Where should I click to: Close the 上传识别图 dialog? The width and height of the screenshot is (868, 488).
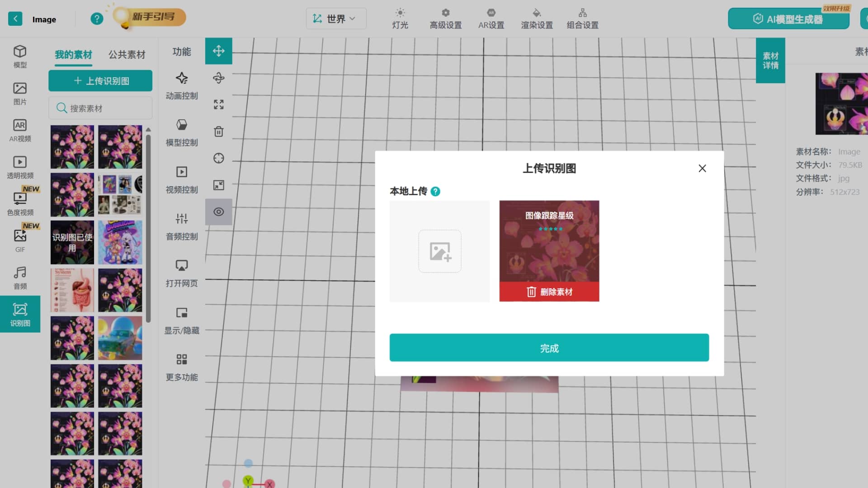click(702, 169)
